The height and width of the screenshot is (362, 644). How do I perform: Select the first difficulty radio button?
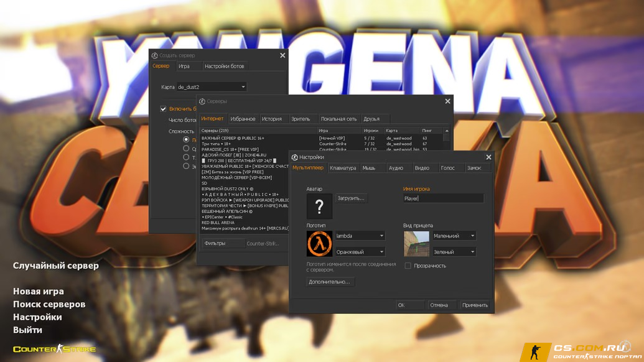coord(186,139)
